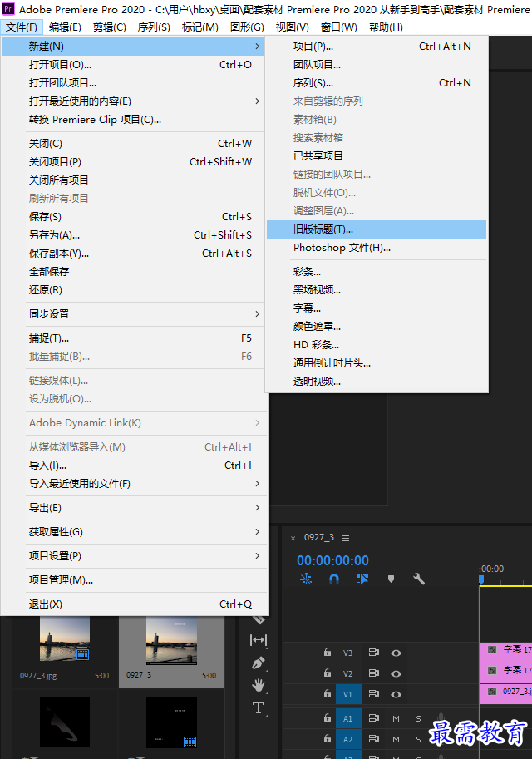Choose 通用倒计时片头... entry

[x=376, y=363]
